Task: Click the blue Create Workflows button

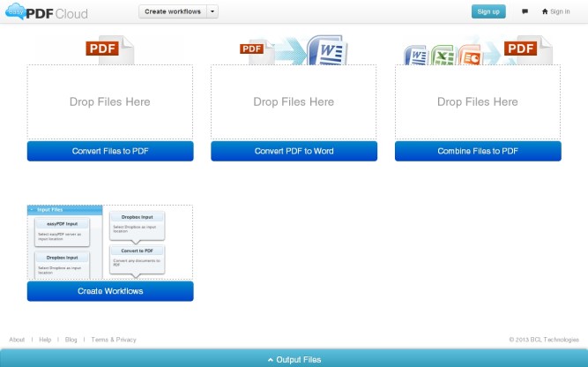Action: tap(110, 291)
